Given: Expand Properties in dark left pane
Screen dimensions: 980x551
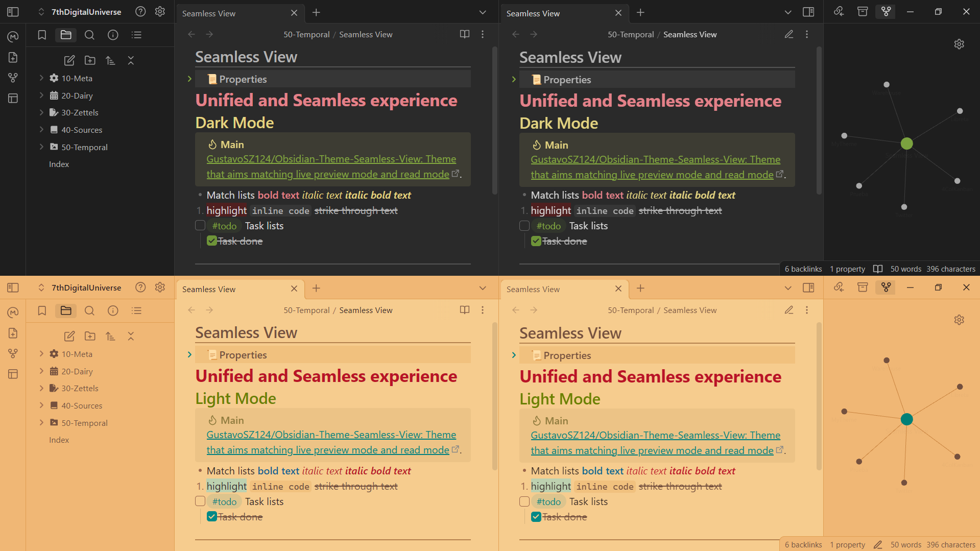Looking at the screenshot, I should point(189,79).
